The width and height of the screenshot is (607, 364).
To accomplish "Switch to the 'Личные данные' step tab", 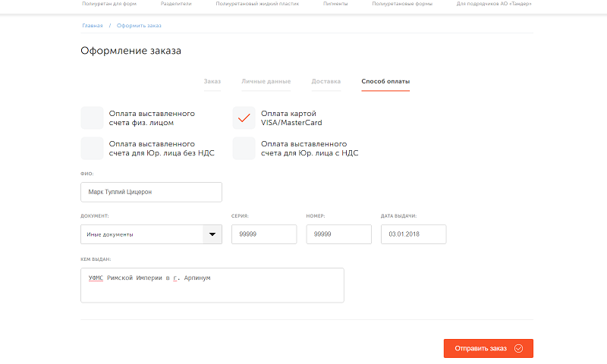I will coord(266,81).
